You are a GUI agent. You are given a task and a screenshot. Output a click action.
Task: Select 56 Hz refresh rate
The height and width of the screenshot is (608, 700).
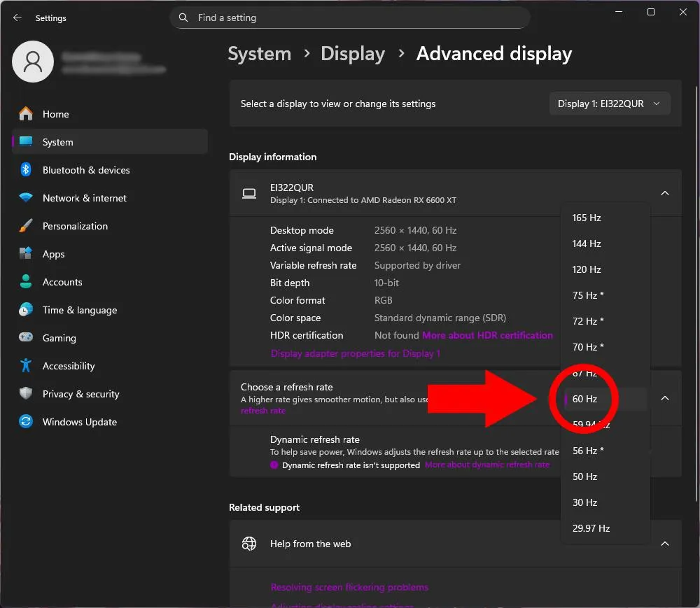[605, 451]
